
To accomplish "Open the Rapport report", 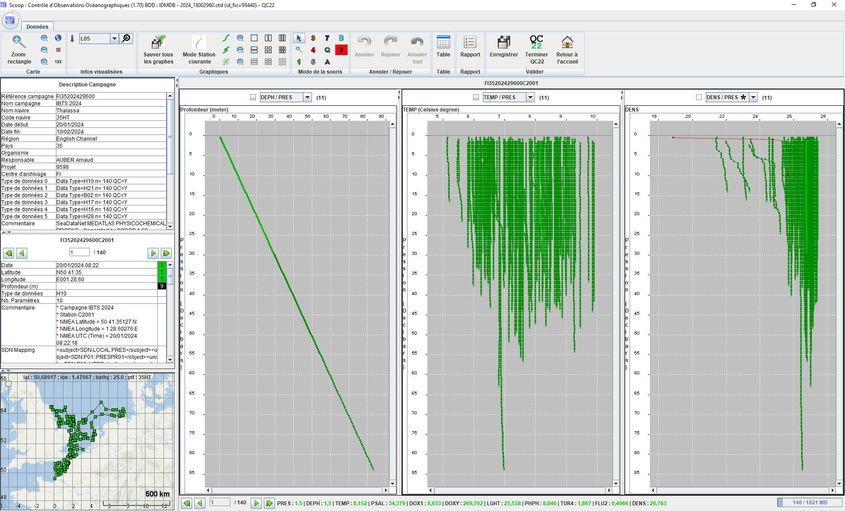I will pos(470,46).
